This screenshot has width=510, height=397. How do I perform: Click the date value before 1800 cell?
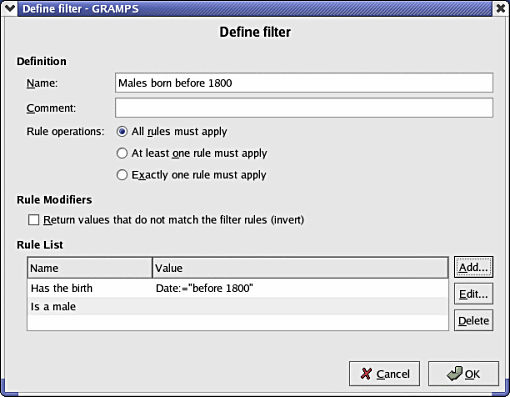click(204, 288)
